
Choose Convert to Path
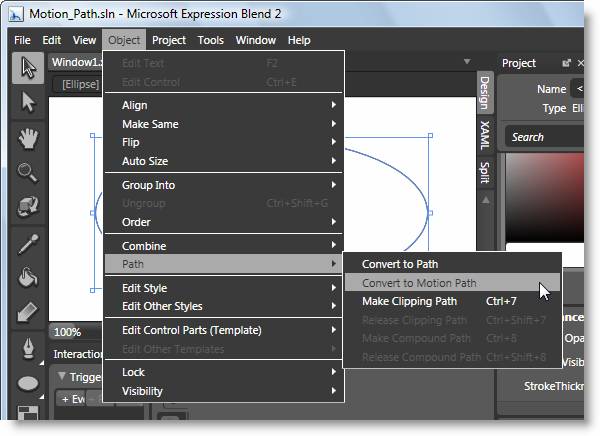pyautogui.click(x=452, y=264)
